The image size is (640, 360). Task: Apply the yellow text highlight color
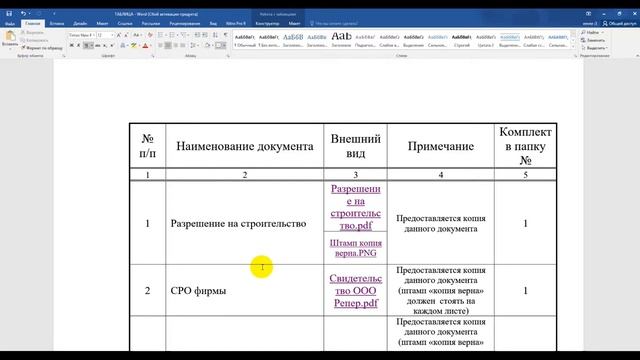pos(133,45)
